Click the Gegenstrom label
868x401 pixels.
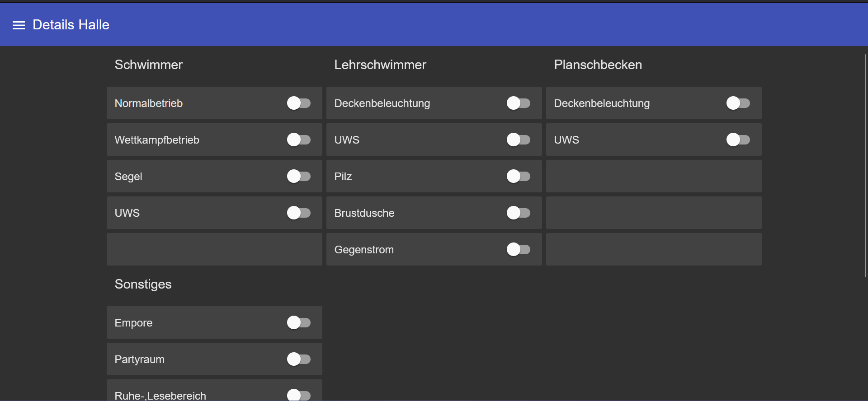(x=364, y=250)
